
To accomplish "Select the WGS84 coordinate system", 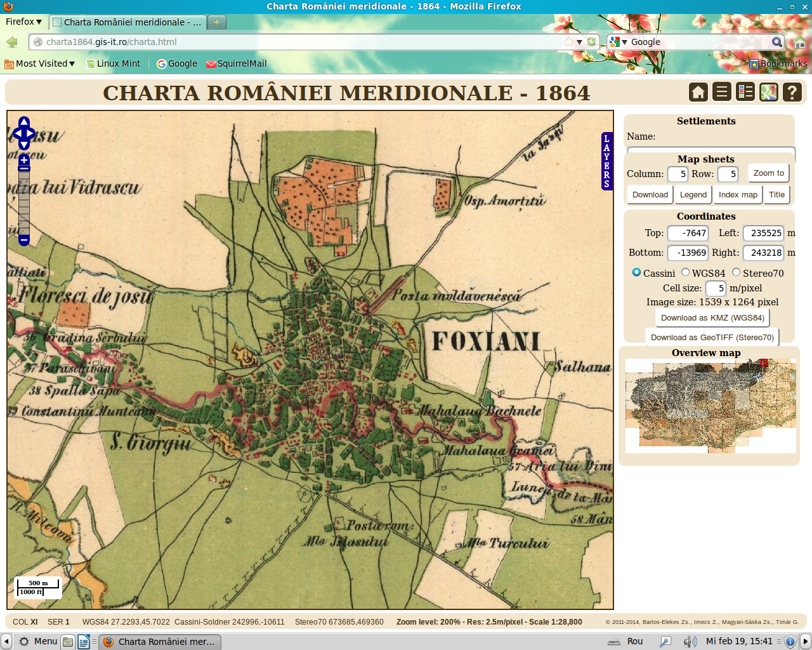I will pos(685,272).
